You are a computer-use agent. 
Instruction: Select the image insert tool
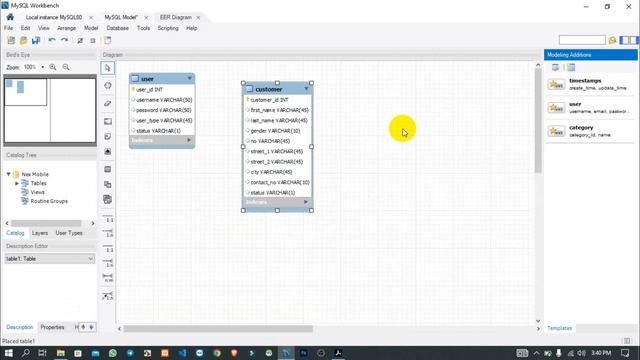(108, 151)
